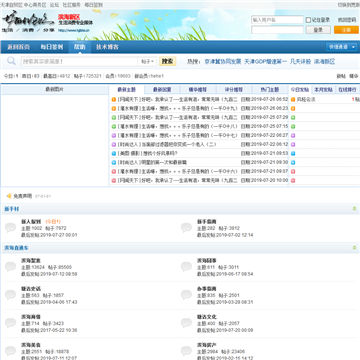This screenshot has height=360, width=360.
Task: Click the bubble icon of the forum with 主题:400
Action: (186, 323)
